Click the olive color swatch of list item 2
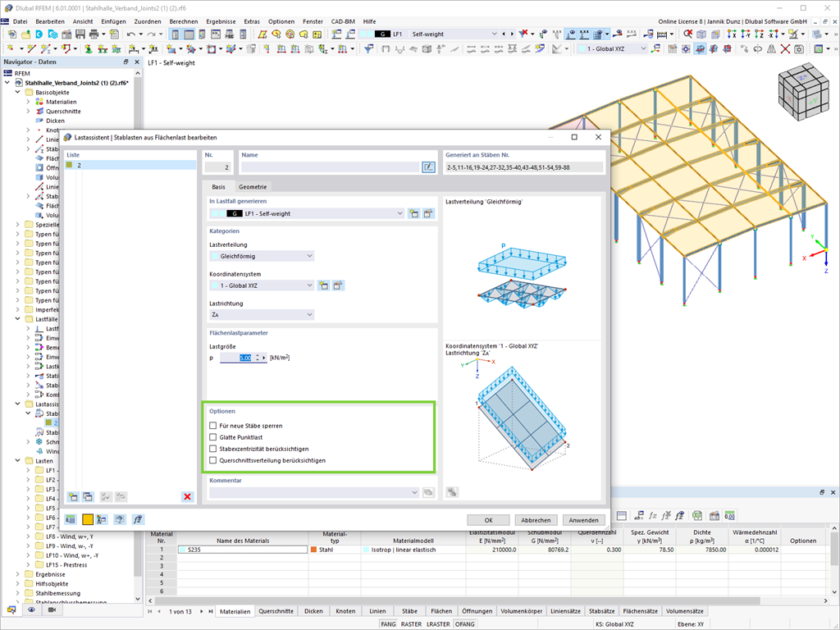 pyautogui.click(x=69, y=165)
